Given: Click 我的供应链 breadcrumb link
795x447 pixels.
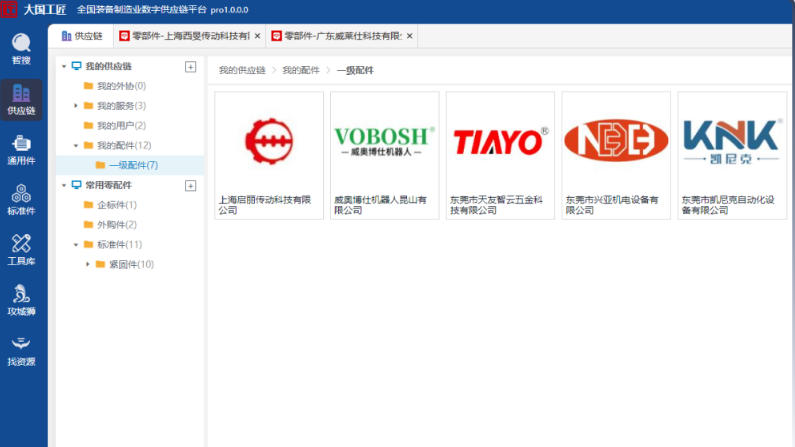Looking at the screenshot, I should coord(242,71).
